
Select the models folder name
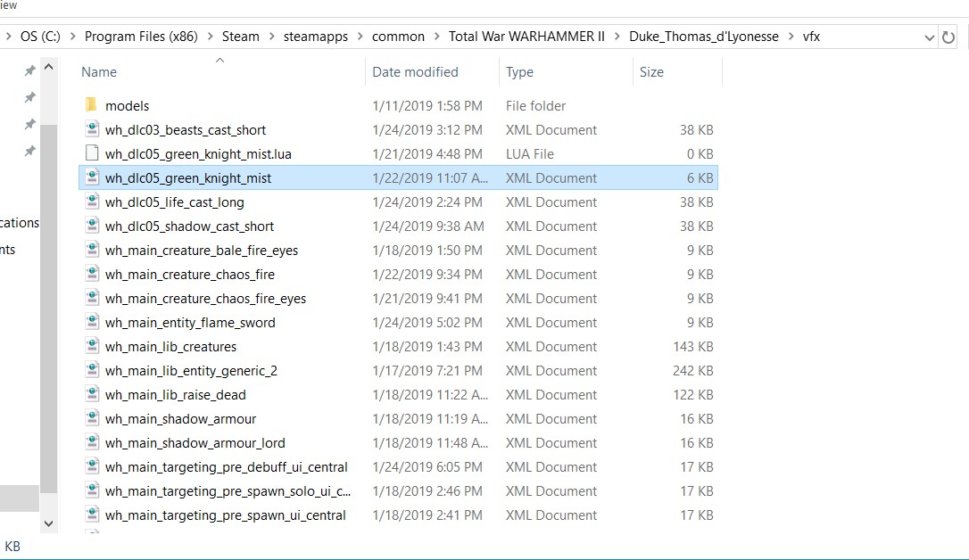point(128,105)
